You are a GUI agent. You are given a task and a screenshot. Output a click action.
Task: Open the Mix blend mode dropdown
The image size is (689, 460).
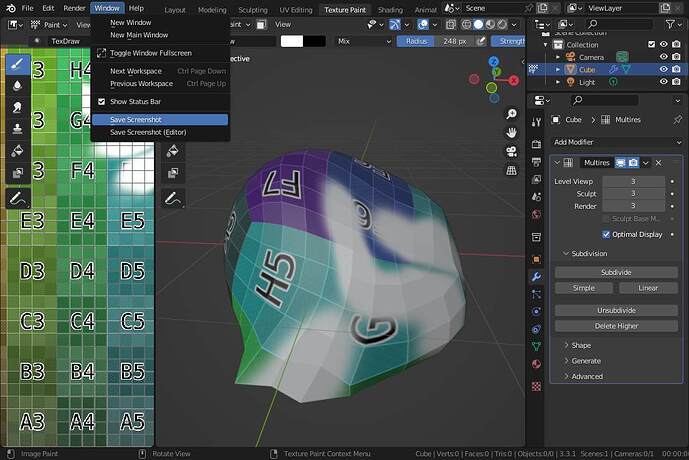tap(364, 41)
